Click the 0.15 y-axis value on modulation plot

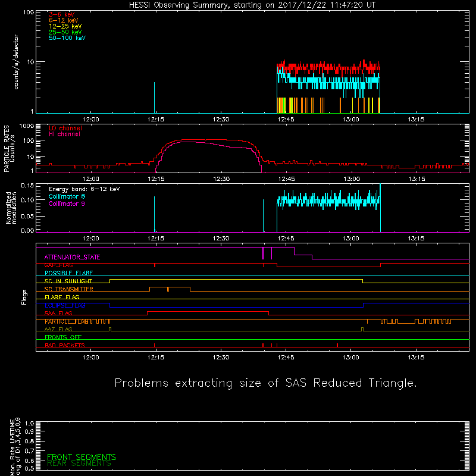coord(27,186)
